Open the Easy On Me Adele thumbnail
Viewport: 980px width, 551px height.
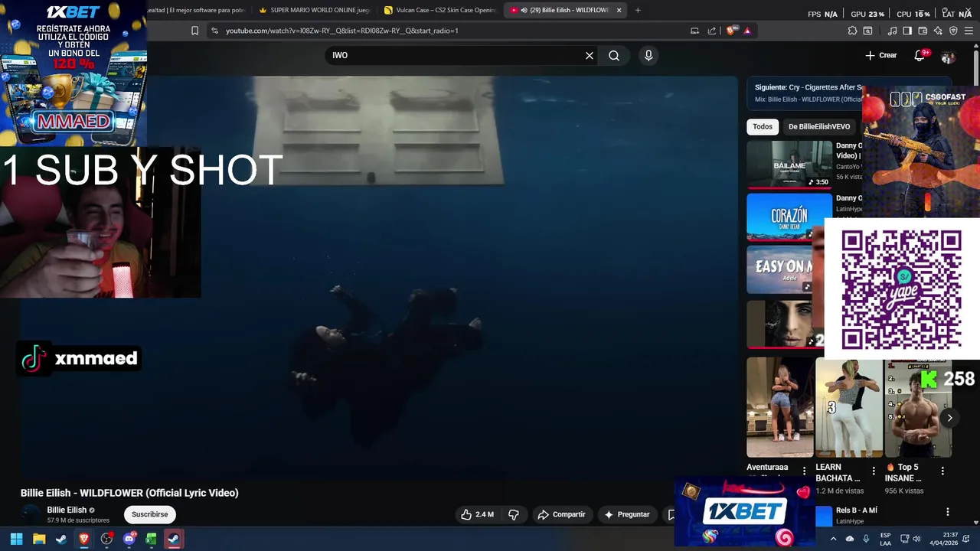[785, 269]
